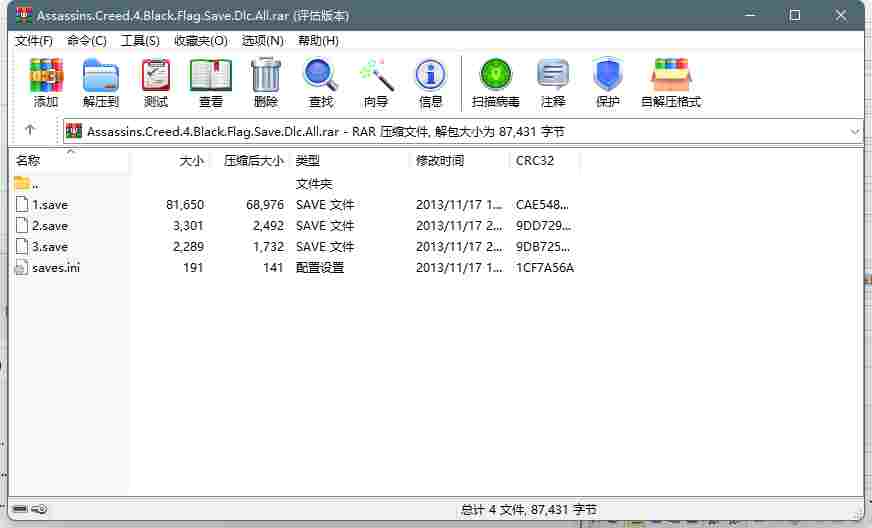Click the archive icon in the address bar

(x=74, y=131)
